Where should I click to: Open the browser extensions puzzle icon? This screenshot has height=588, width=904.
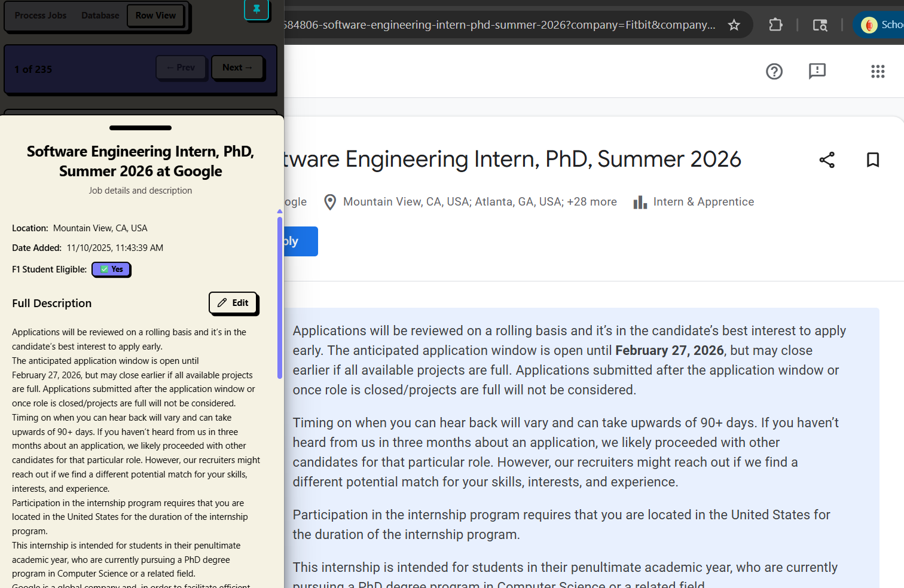(x=775, y=25)
